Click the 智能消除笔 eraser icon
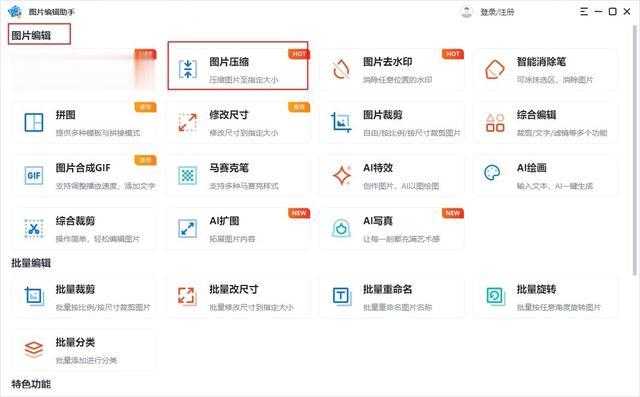Viewport: 640px width, 397px height. (495, 69)
